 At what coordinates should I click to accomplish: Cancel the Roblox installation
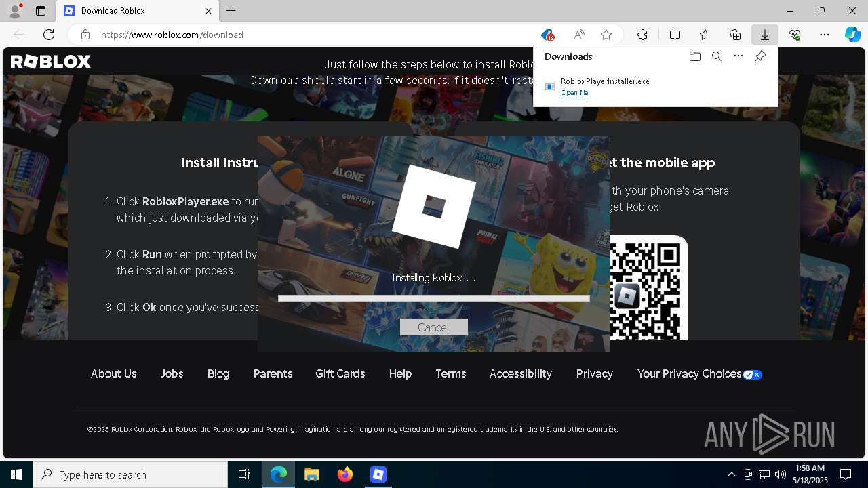click(433, 327)
